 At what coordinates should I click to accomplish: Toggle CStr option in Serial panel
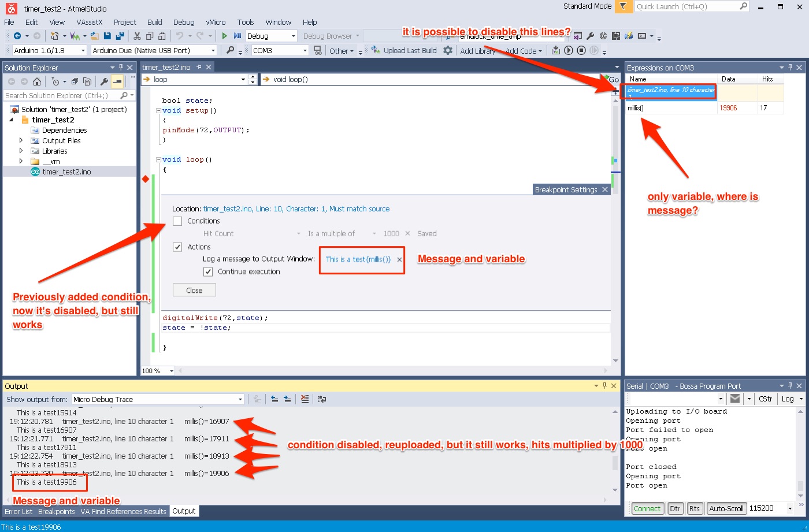765,399
